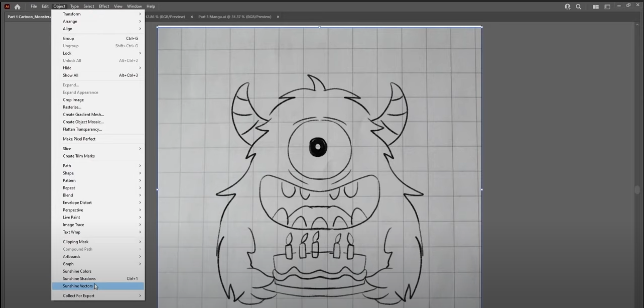Close the document tab showing 12.86 %
The height and width of the screenshot is (308, 644).
[192, 17]
